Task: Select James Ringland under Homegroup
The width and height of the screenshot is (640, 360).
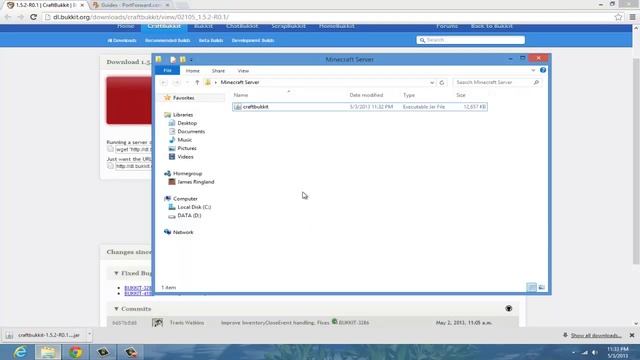Action: coord(196,182)
